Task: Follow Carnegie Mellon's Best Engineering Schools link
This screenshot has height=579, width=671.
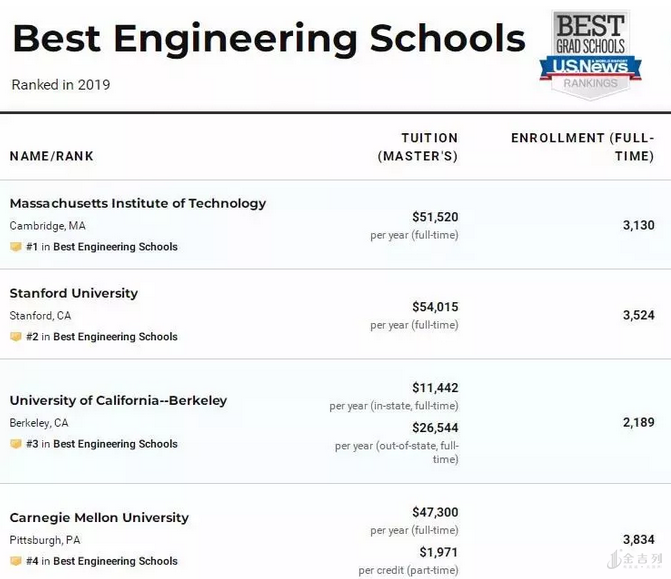Action: pyautogui.click(x=115, y=561)
